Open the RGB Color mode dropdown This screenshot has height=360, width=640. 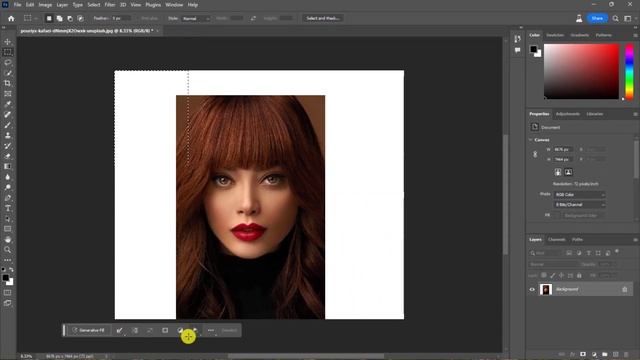coord(579,195)
